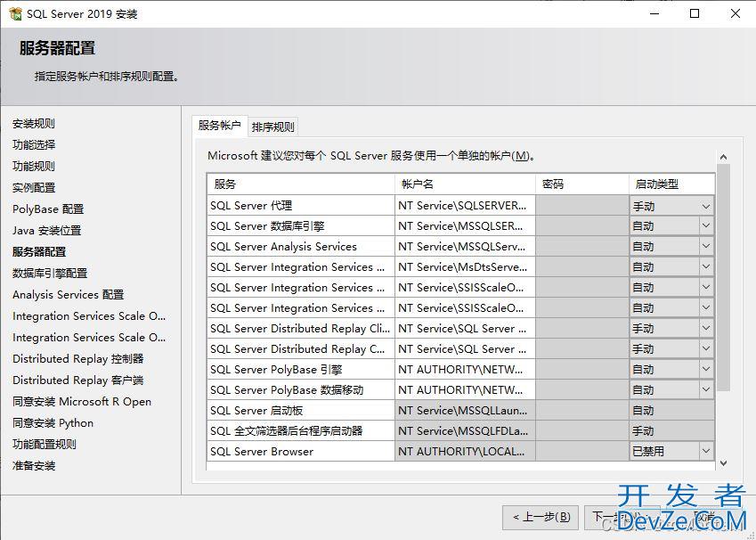Select 同意安装 Python step
Viewport: 756px width, 540px height.
point(53,422)
